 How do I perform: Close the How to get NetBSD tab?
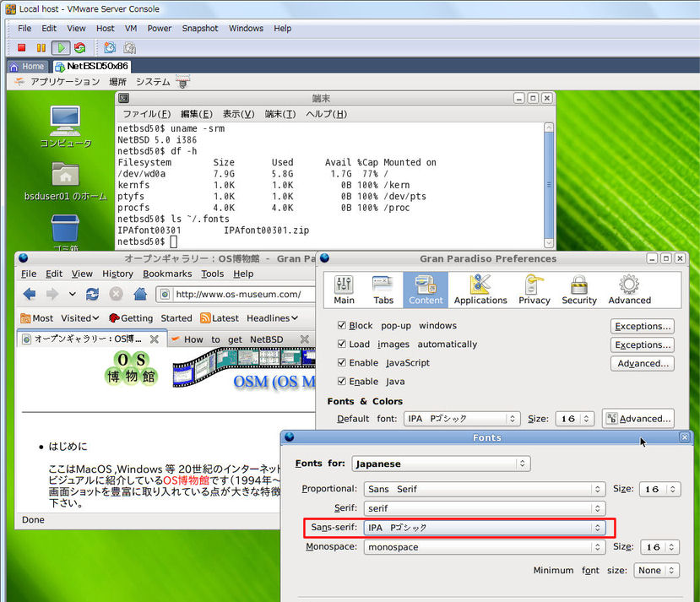pos(305,339)
